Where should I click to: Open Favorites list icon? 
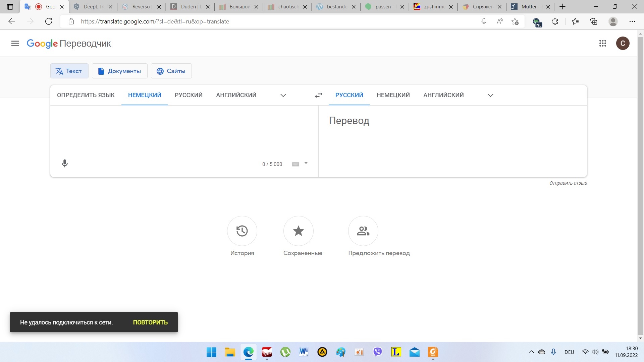coord(575,21)
